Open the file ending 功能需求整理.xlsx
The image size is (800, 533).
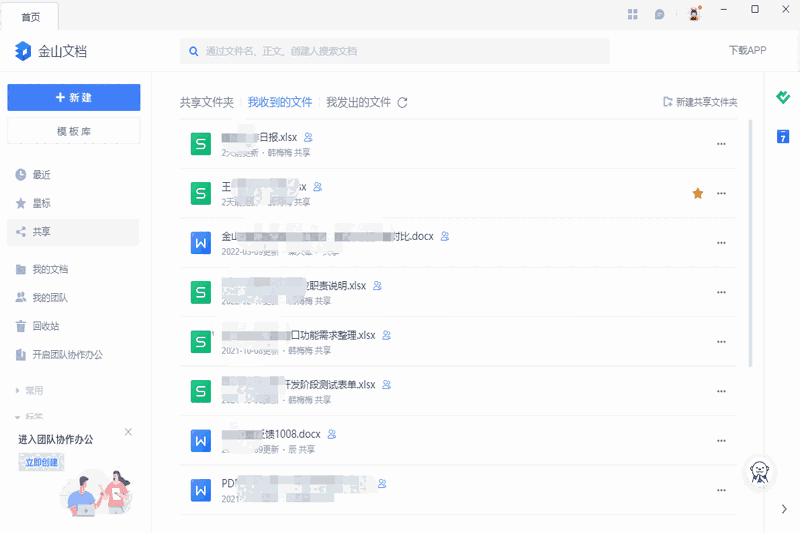298,335
